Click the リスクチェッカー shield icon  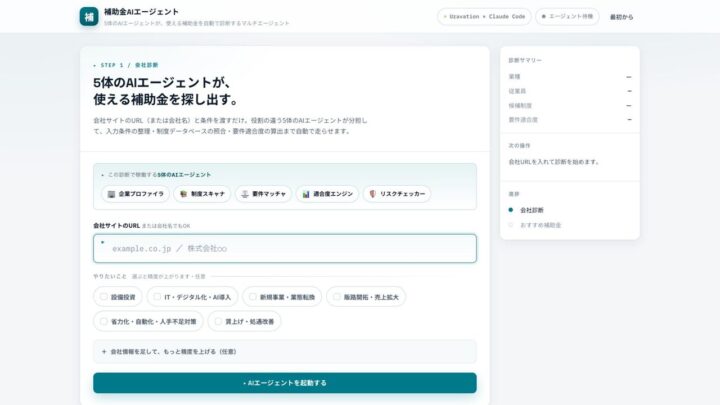(372, 194)
